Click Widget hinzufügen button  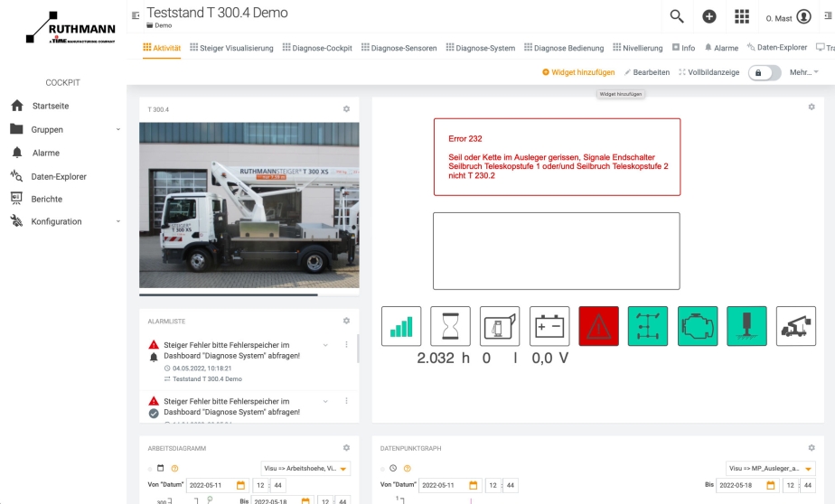578,72
